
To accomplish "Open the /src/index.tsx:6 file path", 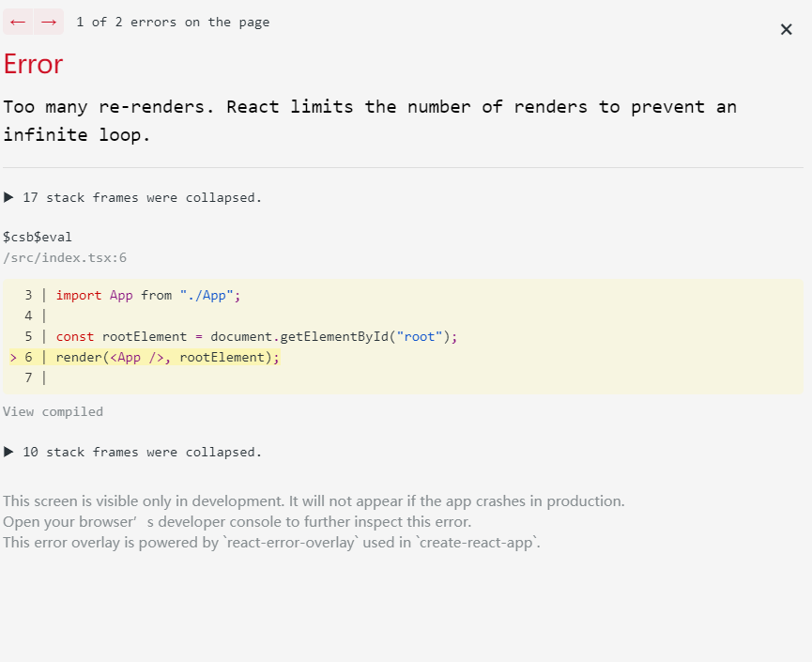I will coord(65,257).
